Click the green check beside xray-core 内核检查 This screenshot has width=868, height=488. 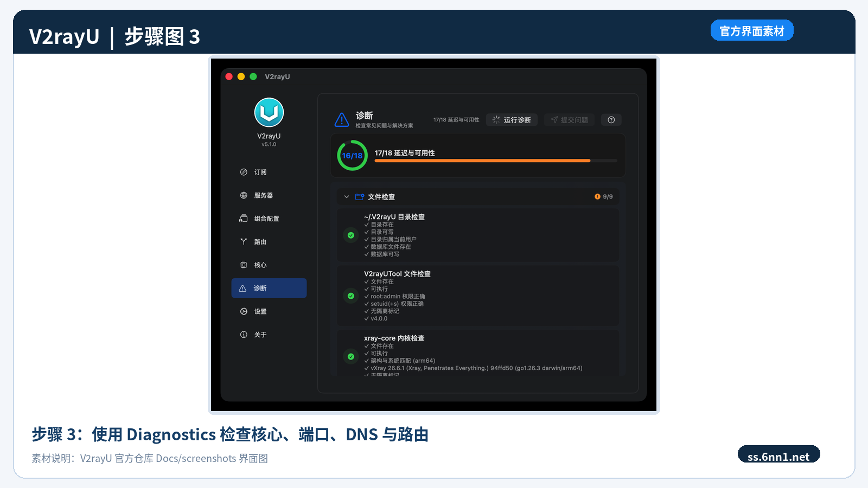click(x=351, y=357)
